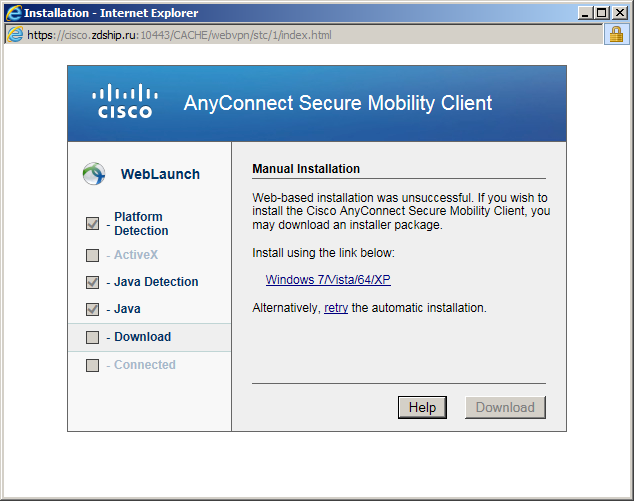Click the Help button
Screen dimensions: 634x501
coord(422,407)
